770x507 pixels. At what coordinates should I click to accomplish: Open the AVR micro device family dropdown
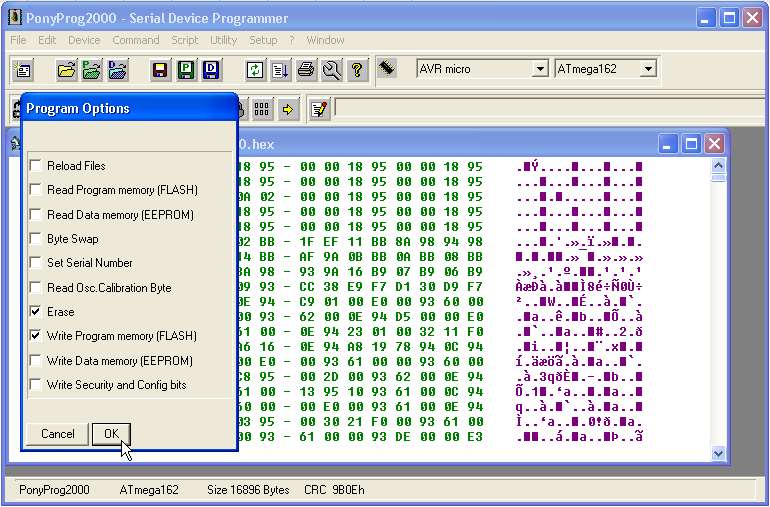[x=540, y=69]
